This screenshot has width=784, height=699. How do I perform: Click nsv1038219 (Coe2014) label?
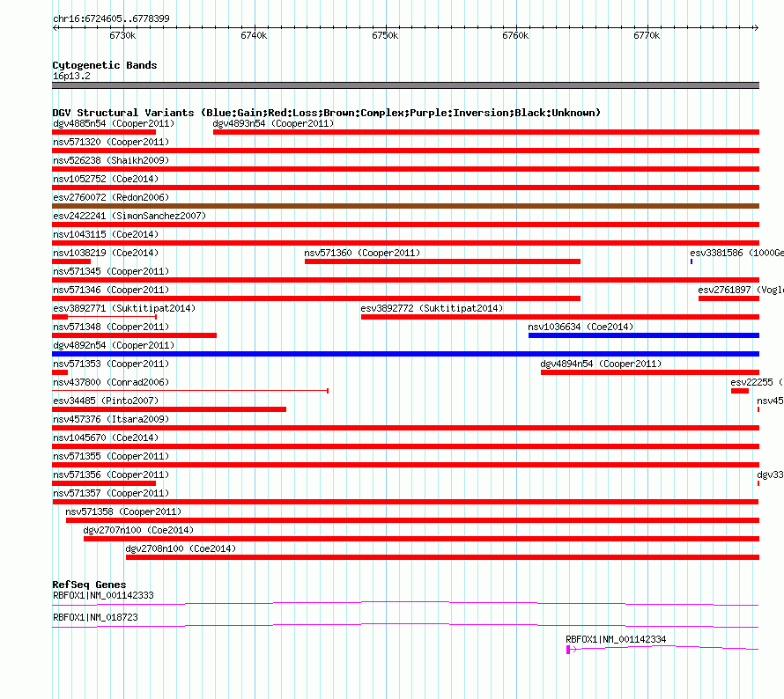[106, 253]
